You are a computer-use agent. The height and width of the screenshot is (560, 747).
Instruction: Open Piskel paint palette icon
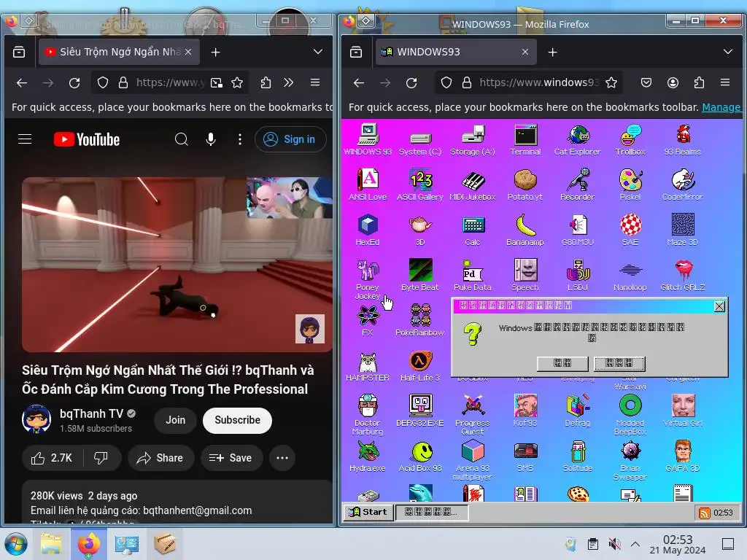pyautogui.click(x=630, y=184)
